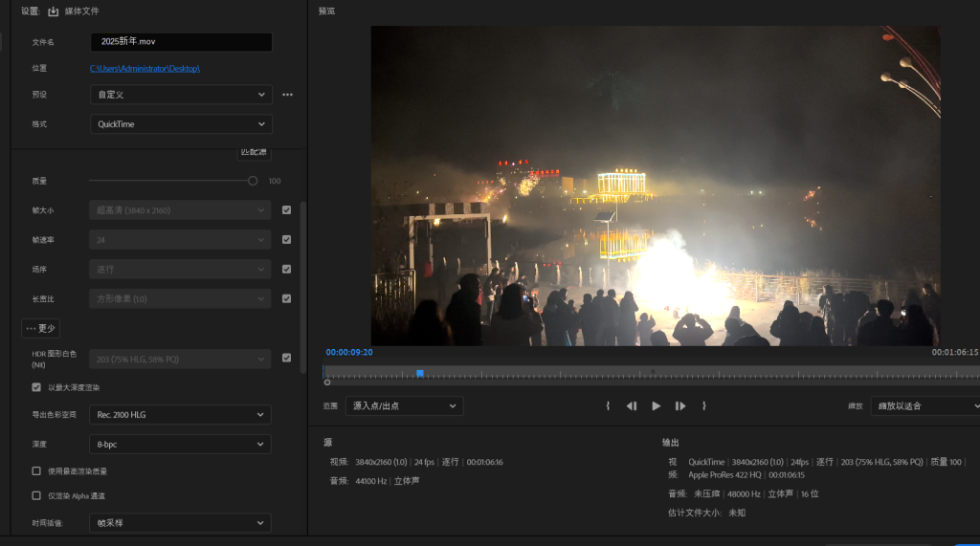Play the preview video
Image resolution: width=980 pixels, height=546 pixels.
click(x=657, y=405)
